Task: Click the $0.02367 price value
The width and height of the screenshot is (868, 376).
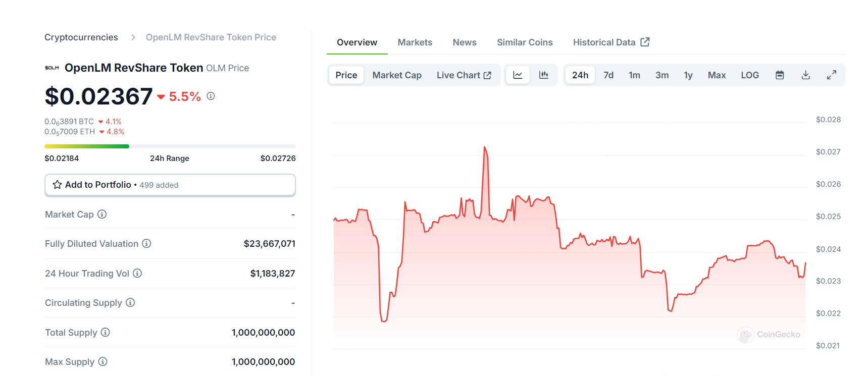Action: click(x=98, y=96)
